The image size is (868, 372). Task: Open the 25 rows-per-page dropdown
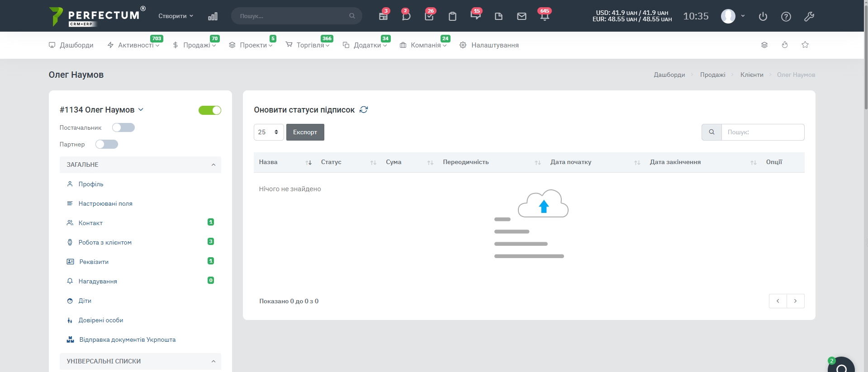(x=269, y=132)
